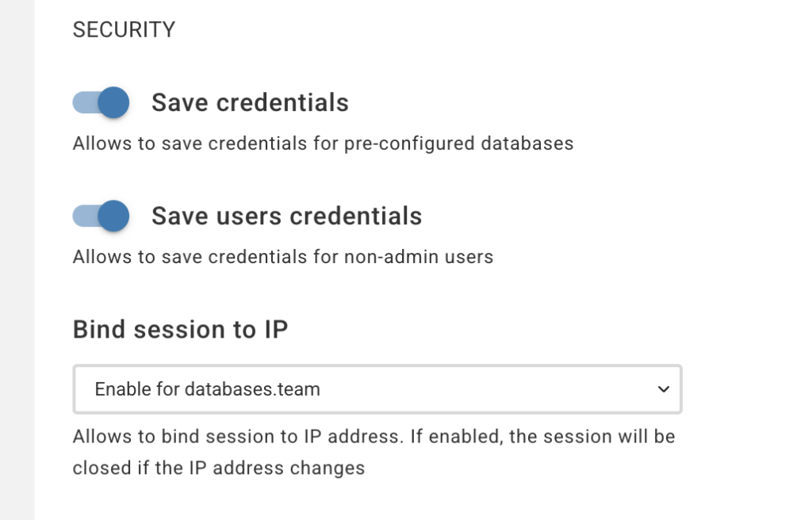Click the 'Enable for databases.team' selected value

tap(207, 389)
